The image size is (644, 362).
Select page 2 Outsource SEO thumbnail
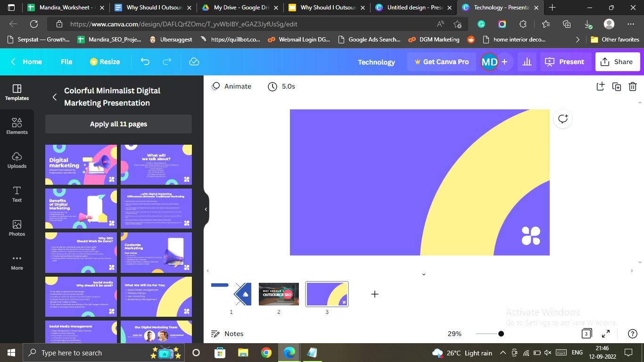coord(279,294)
